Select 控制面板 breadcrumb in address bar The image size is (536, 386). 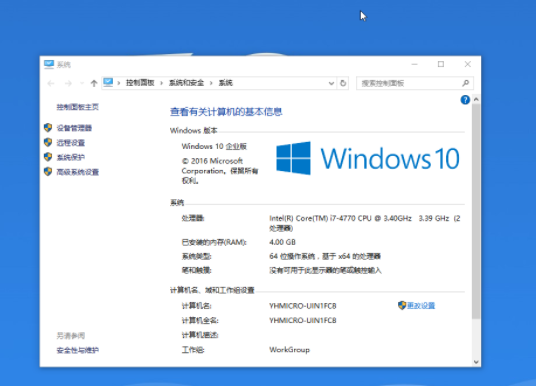coord(140,83)
